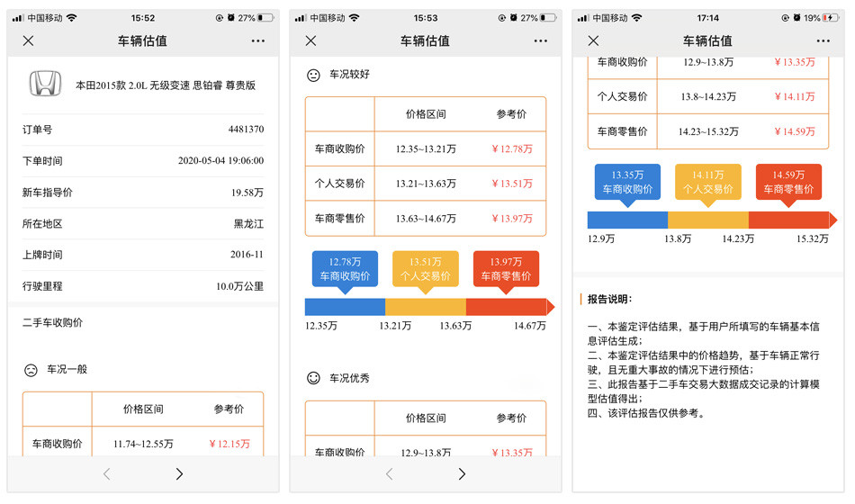Click the blue 12.78万 车商收购价 label
The width and height of the screenshot is (855, 504).
(346, 268)
